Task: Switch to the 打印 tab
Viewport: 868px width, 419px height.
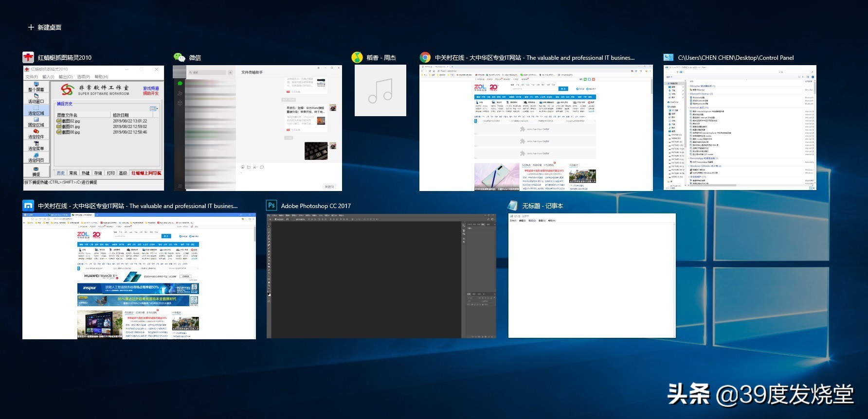Action: click(111, 173)
